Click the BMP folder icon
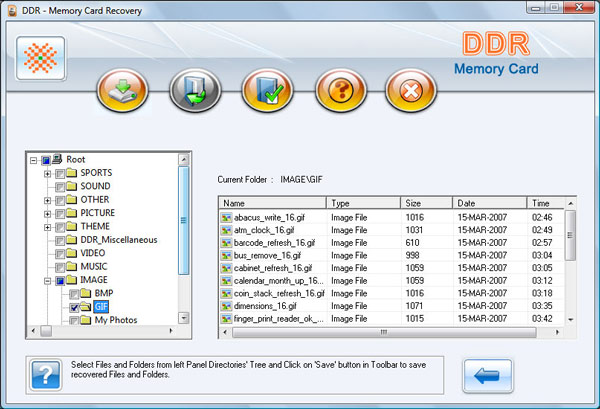 tap(86, 293)
